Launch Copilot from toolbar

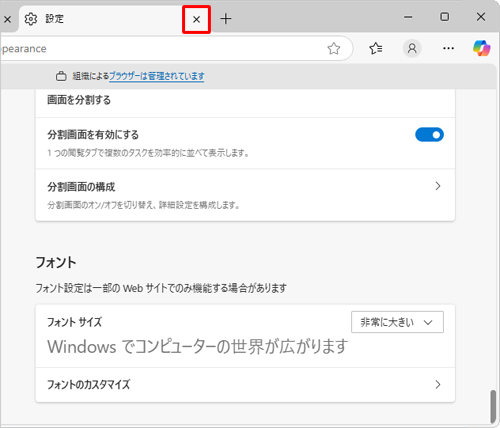(482, 49)
